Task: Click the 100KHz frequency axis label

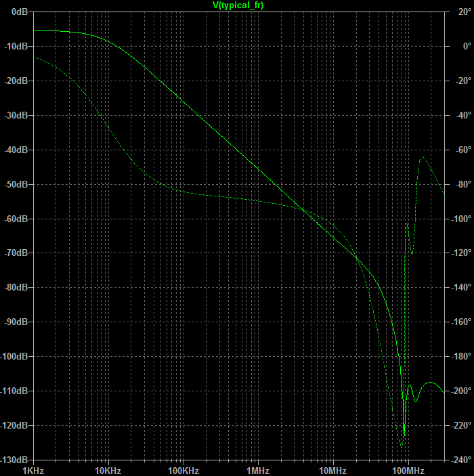Action: (x=184, y=471)
